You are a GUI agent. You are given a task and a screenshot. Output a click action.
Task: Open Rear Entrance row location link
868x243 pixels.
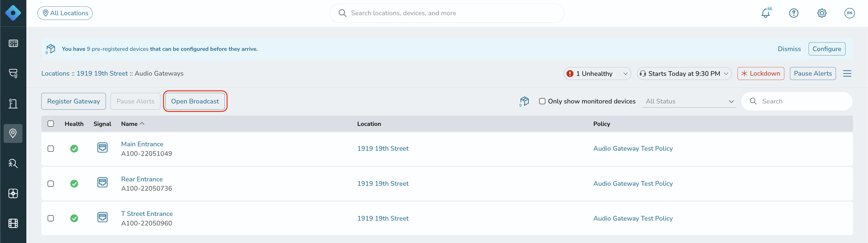tap(383, 183)
